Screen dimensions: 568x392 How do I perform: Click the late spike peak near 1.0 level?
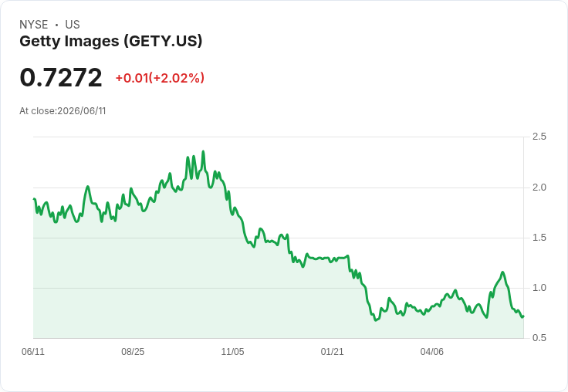pos(502,272)
